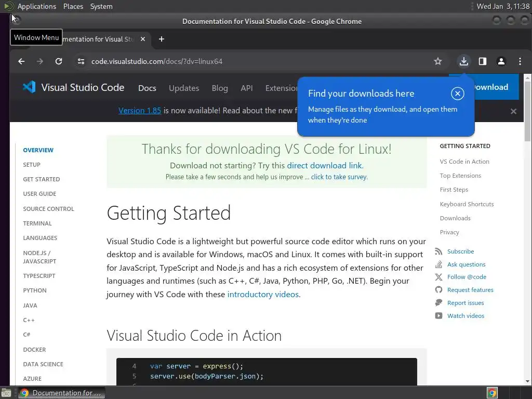Screen dimensions: 532x399
Task: Click the Visual Studio Code logo
Action: tap(29, 87)
